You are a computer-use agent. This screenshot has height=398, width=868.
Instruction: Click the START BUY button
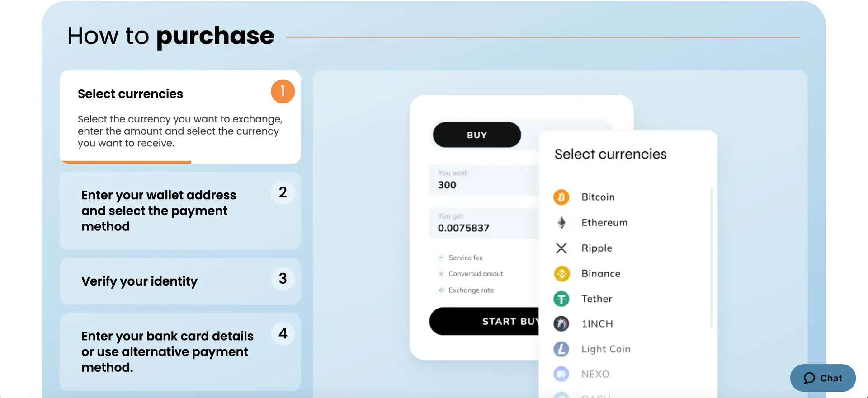[x=485, y=321]
